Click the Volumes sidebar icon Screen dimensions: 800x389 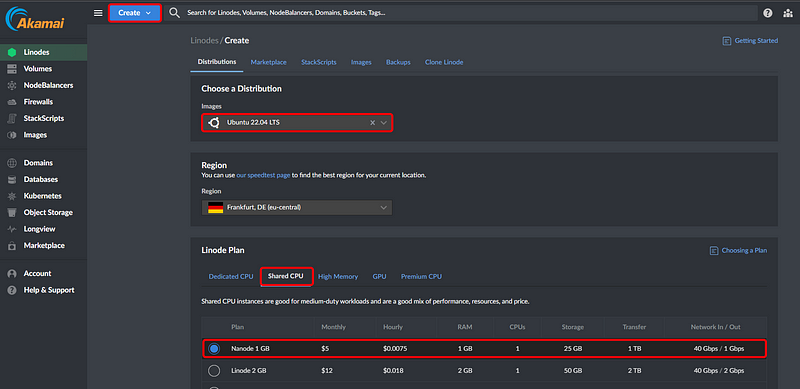click(x=12, y=69)
